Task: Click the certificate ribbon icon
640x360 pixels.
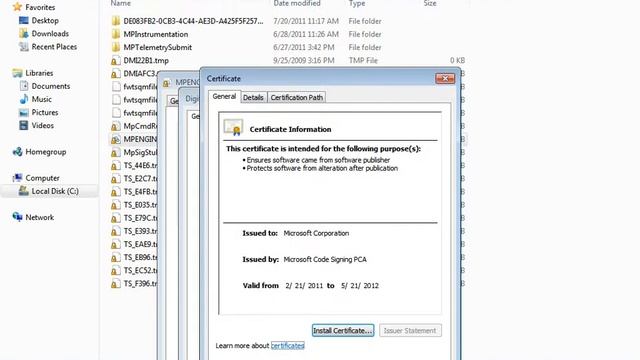Action: pos(233,127)
